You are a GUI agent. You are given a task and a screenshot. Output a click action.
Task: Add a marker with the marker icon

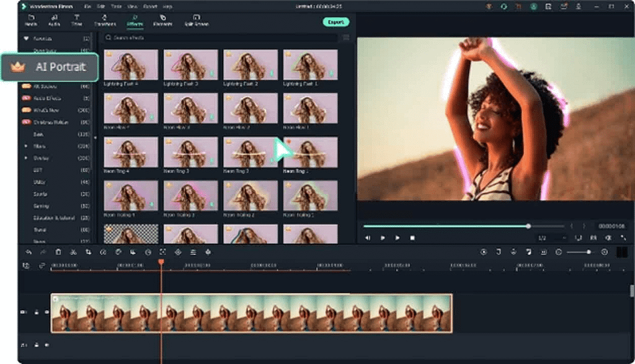(x=499, y=252)
